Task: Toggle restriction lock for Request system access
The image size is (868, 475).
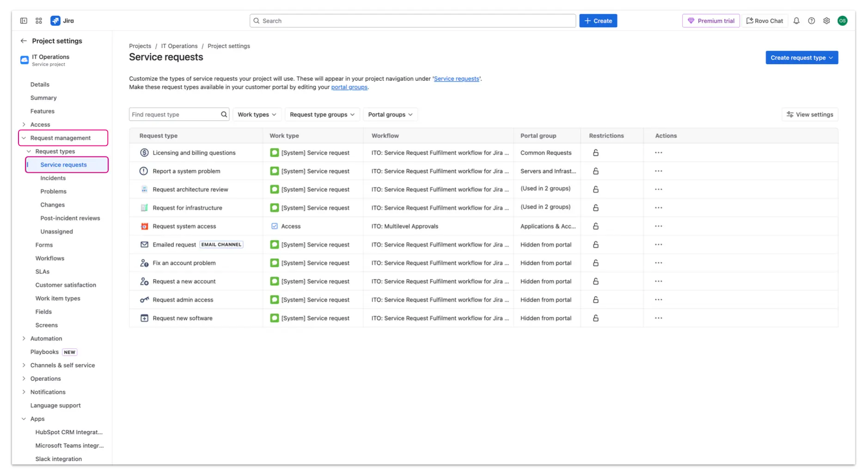Action: 595,226
